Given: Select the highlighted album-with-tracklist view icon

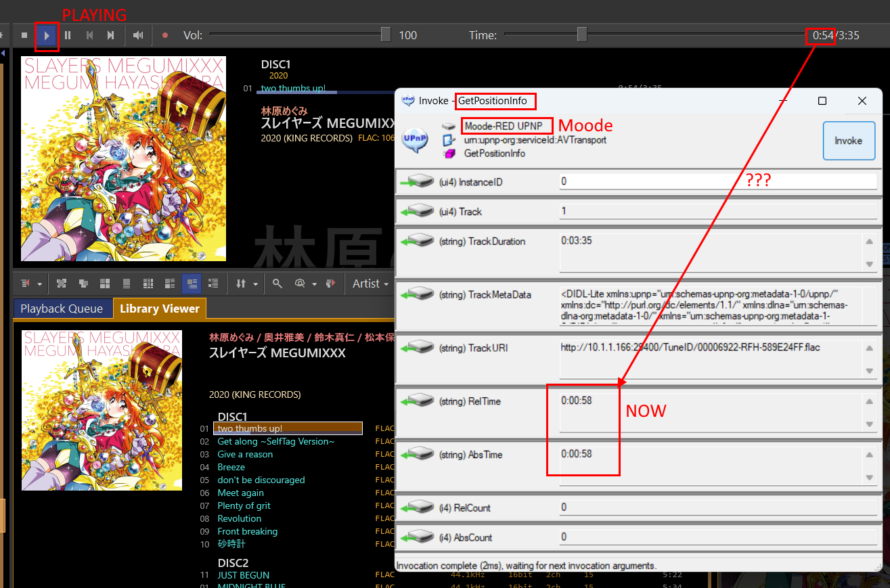Looking at the screenshot, I should pos(192,284).
